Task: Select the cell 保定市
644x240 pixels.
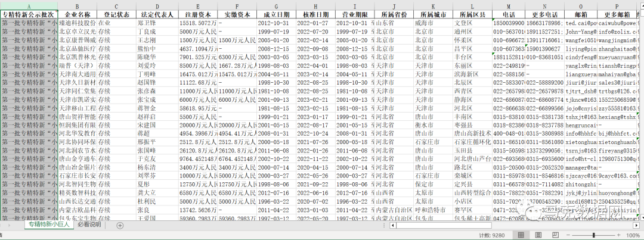Action: [x=434, y=184]
